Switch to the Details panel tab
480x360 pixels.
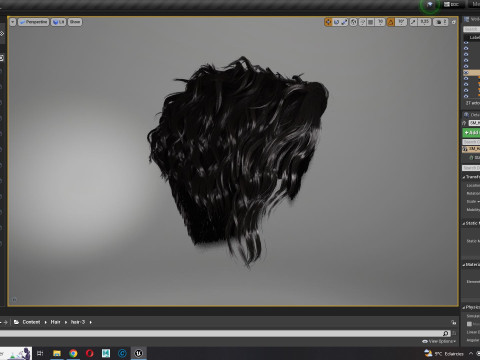(x=471, y=115)
